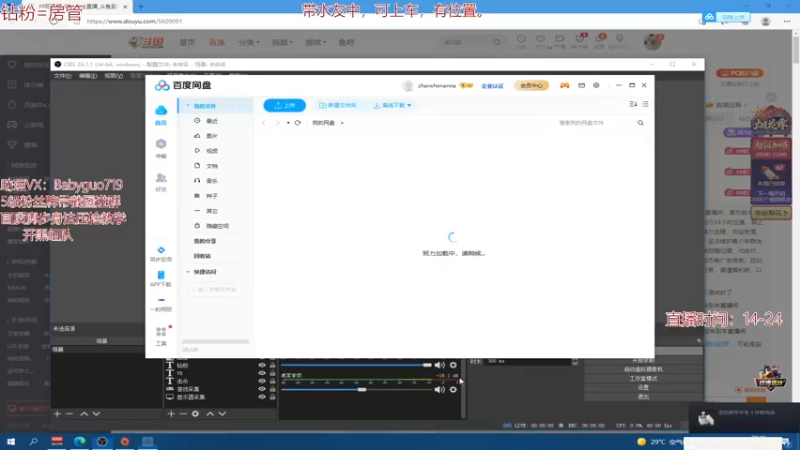Open the 视频 dropdown on Douyu navbar

[282, 42]
